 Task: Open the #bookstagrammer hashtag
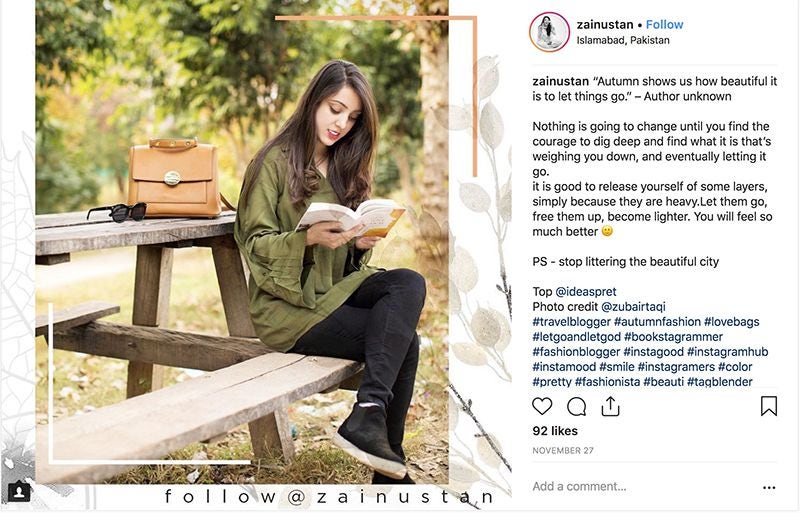(x=673, y=337)
